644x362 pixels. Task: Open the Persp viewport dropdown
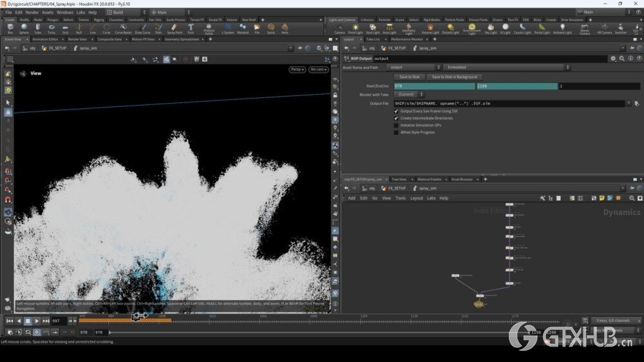(297, 70)
